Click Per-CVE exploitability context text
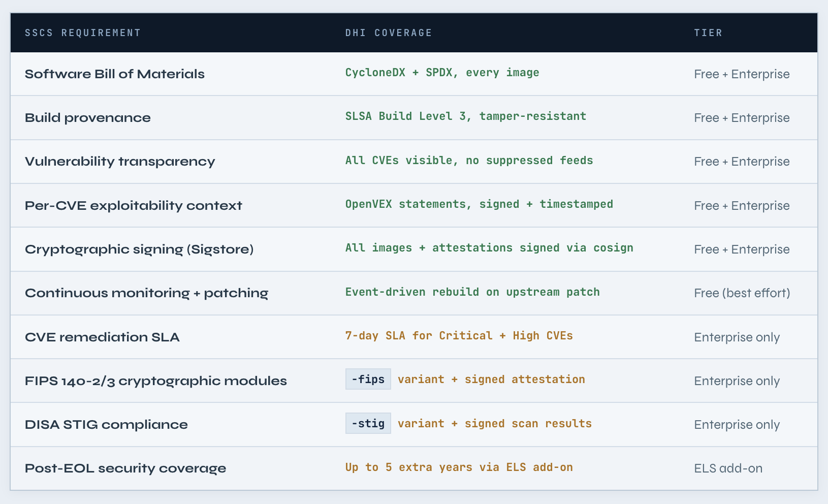Screen dimensions: 828x504 (x=134, y=206)
